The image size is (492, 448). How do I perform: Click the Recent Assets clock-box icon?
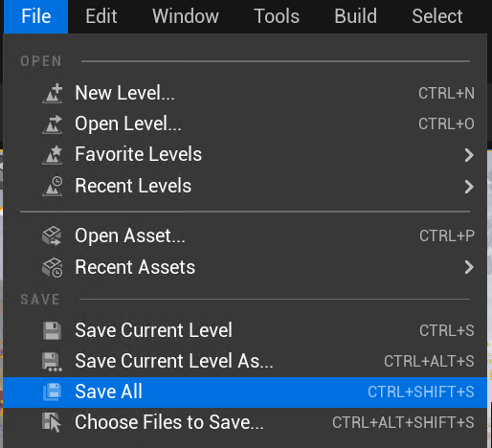click(53, 267)
